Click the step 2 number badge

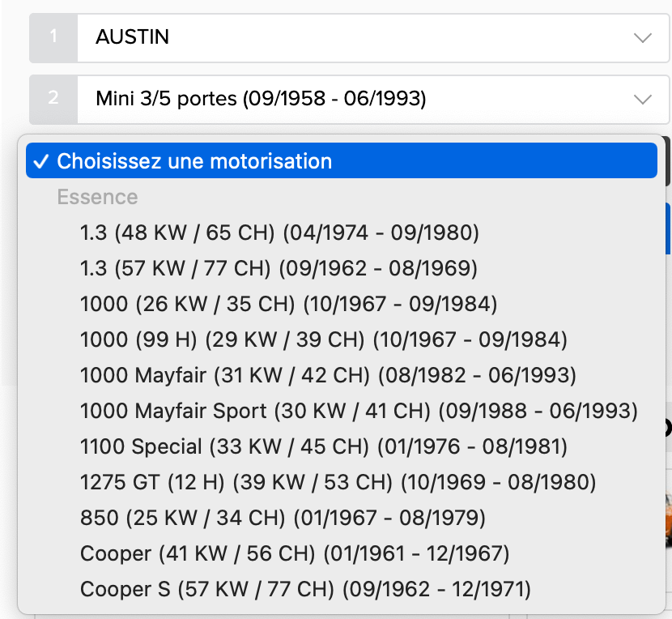click(53, 99)
